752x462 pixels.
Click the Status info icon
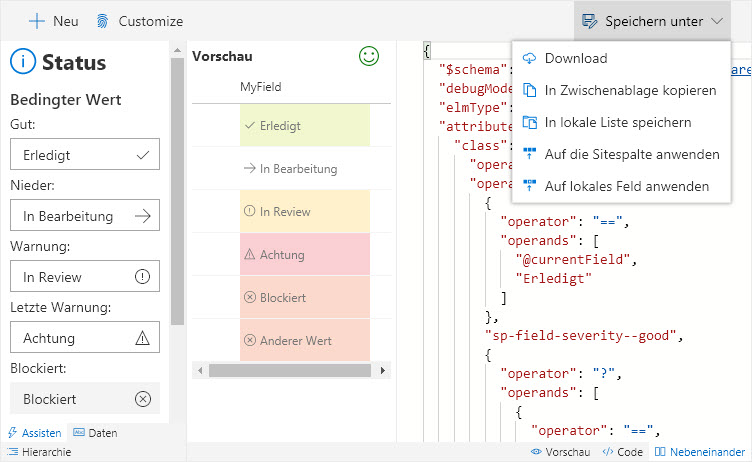23,62
